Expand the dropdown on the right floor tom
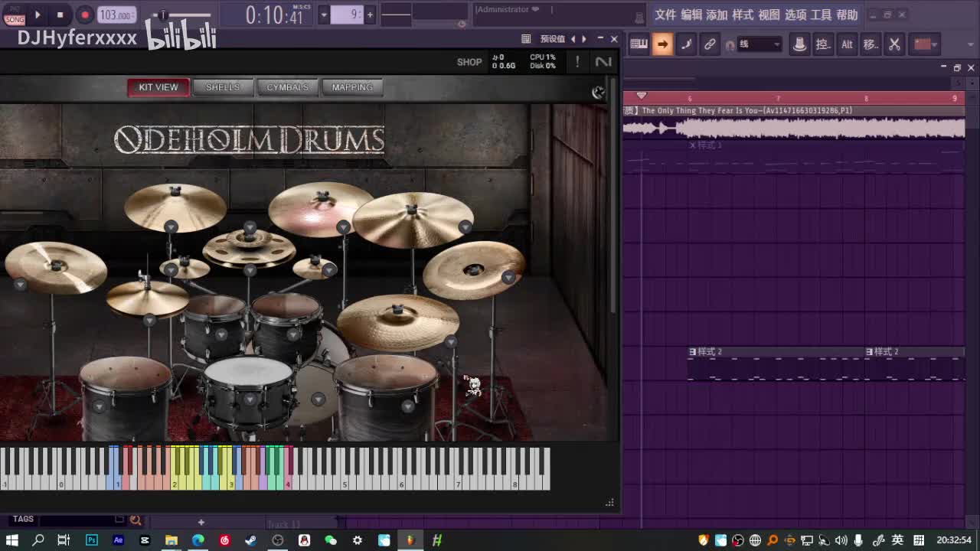This screenshot has height=551, width=980. coord(408,406)
